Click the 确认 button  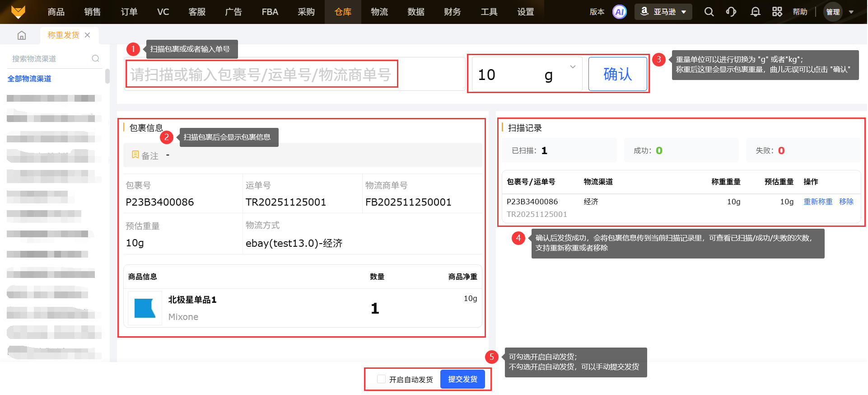[617, 74]
